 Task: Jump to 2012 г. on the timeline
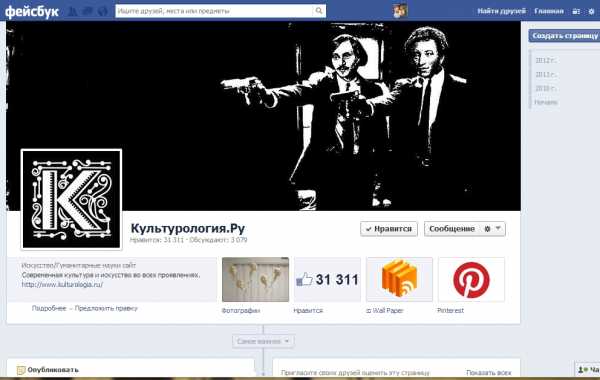546,60
